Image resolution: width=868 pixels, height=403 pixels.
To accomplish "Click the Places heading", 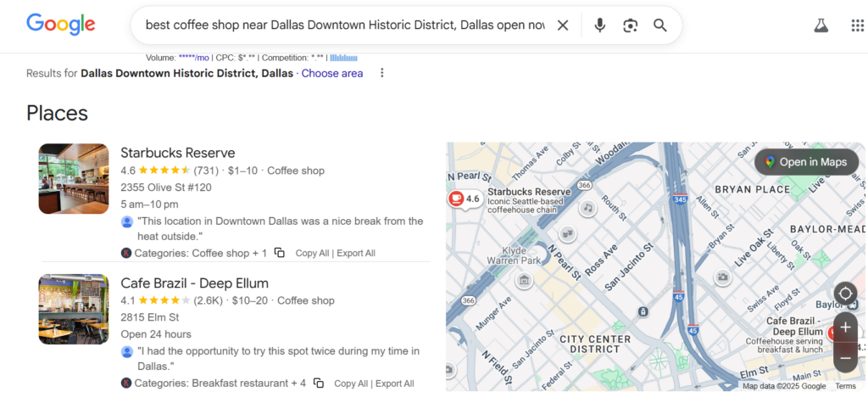I will [57, 113].
